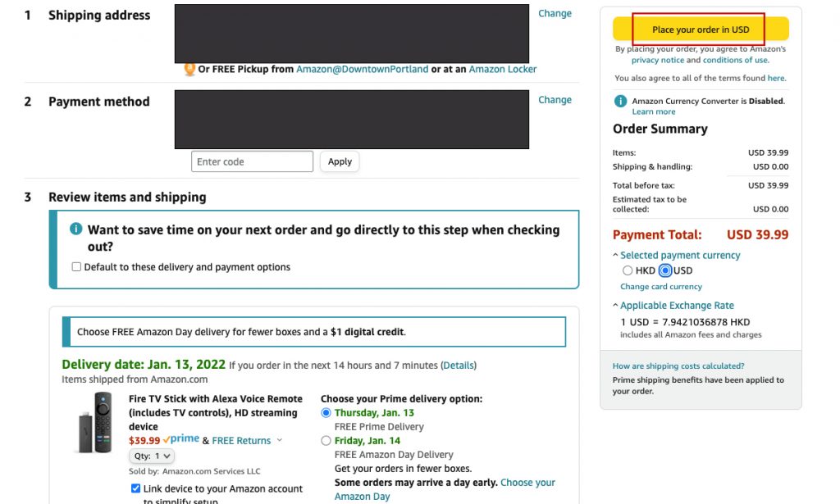
Task: Click Change for the shipping address
Action: [555, 13]
